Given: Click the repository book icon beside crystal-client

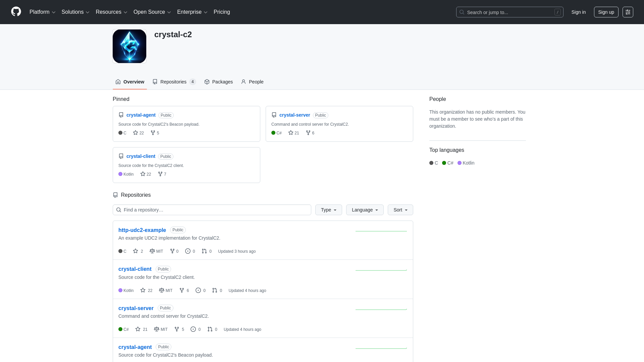Looking at the screenshot, I should click(x=121, y=156).
